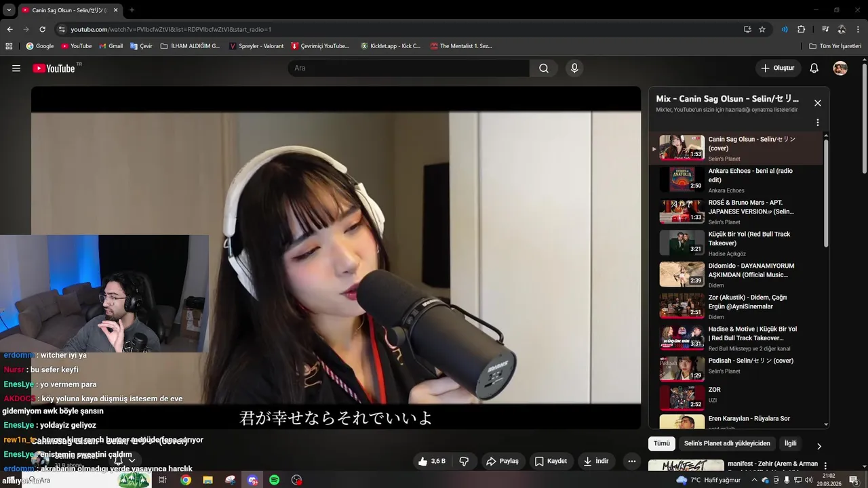Show hidden system tray icons

(754, 480)
